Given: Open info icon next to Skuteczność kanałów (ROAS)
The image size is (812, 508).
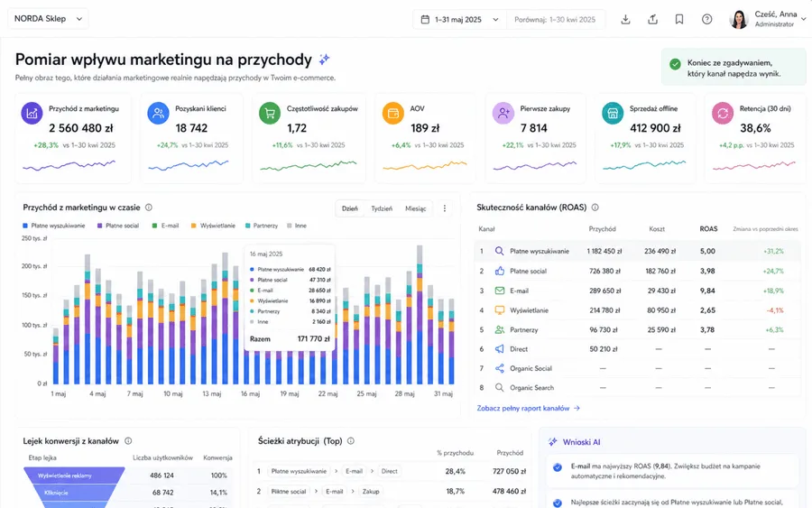Looking at the screenshot, I should [595, 208].
